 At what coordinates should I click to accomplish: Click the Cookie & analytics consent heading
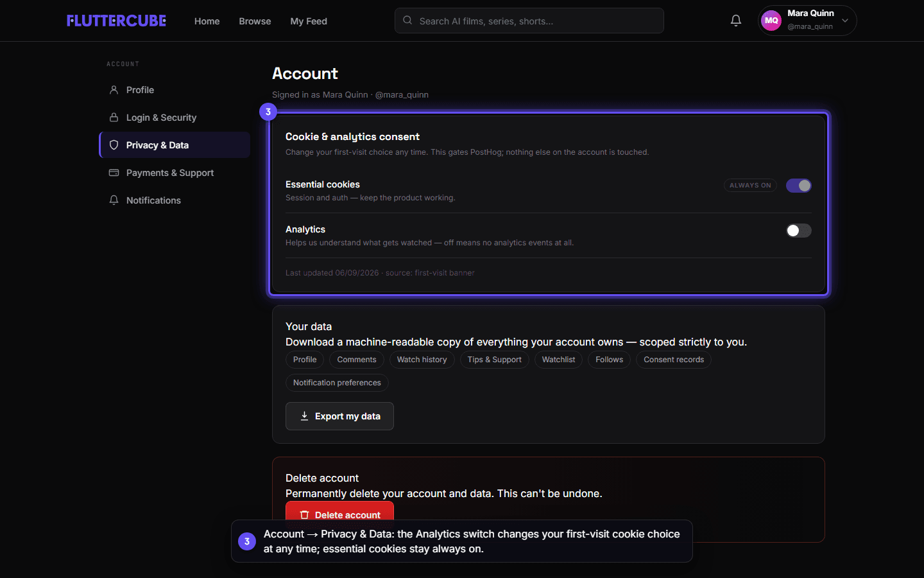coord(352,137)
